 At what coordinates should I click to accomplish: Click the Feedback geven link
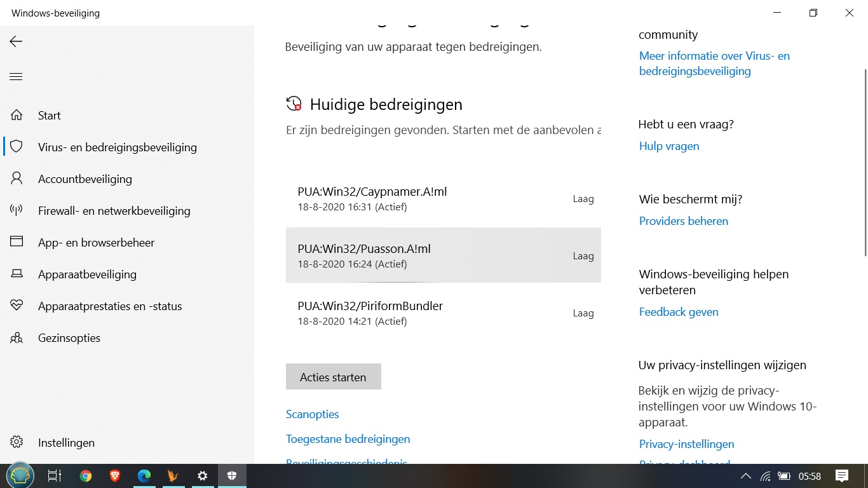point(679,311)
